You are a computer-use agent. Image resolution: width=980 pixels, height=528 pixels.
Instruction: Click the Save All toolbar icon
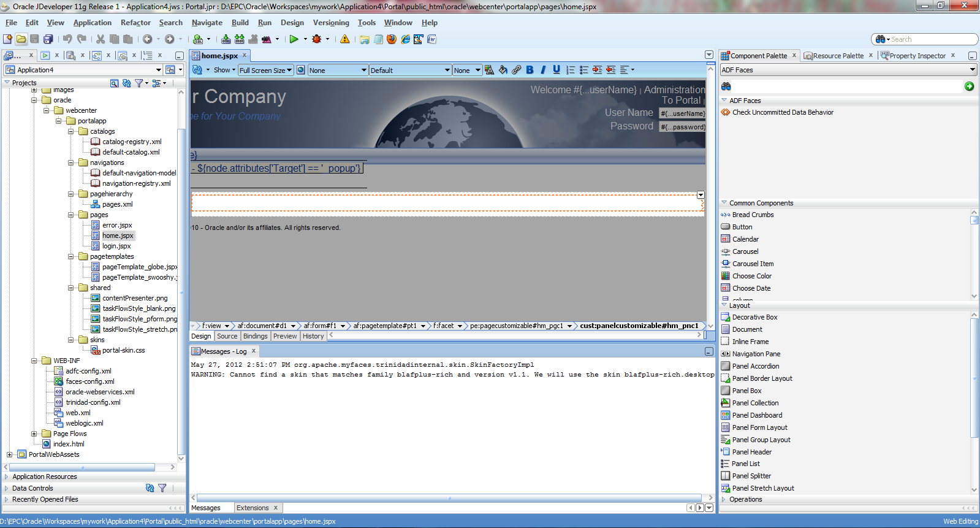48,39
